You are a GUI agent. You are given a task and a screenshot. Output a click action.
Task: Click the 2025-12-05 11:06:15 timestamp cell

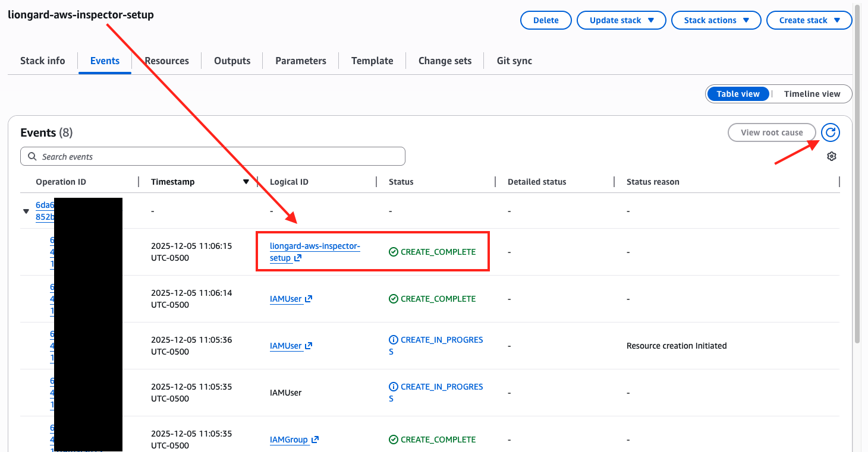[191, 252]
